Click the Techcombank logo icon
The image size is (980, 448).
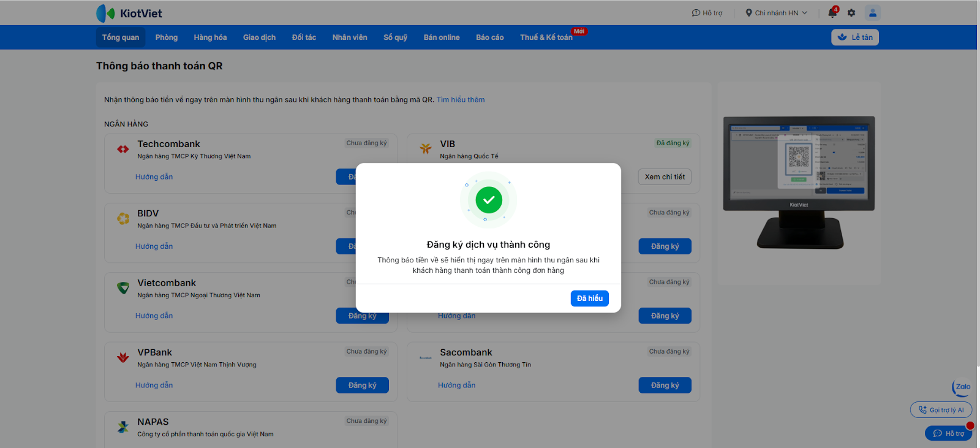pos(123,149)
